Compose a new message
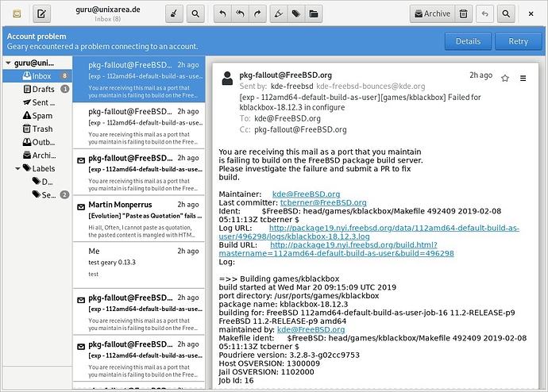The height and width of the screenshot is (392, 548). [41, 13]
